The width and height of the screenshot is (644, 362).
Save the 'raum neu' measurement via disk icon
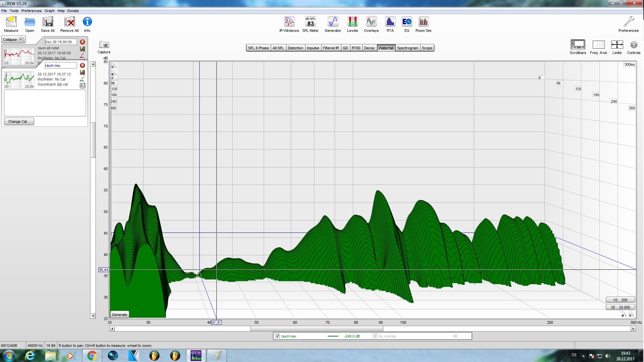click(82, 72)
